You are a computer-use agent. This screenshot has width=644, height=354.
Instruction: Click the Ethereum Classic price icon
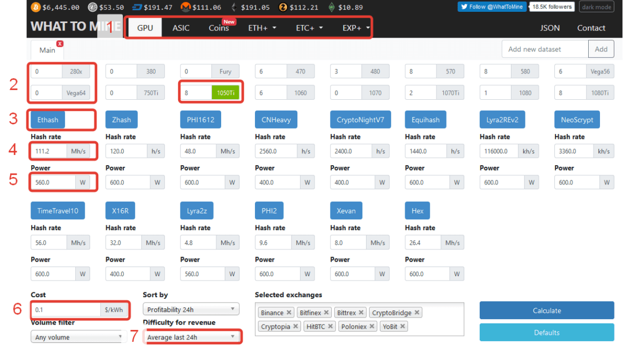pyautogui.click(x=332, y=8)
